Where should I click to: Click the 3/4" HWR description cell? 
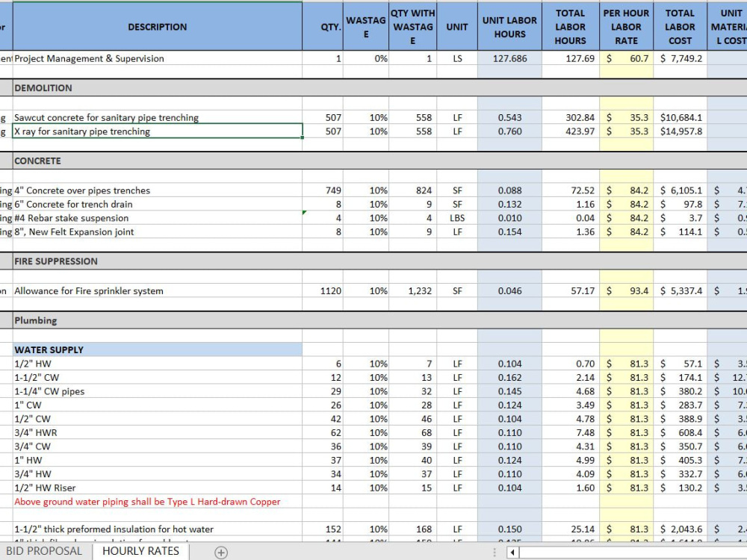pyautogui.click(x=157, y=433)
